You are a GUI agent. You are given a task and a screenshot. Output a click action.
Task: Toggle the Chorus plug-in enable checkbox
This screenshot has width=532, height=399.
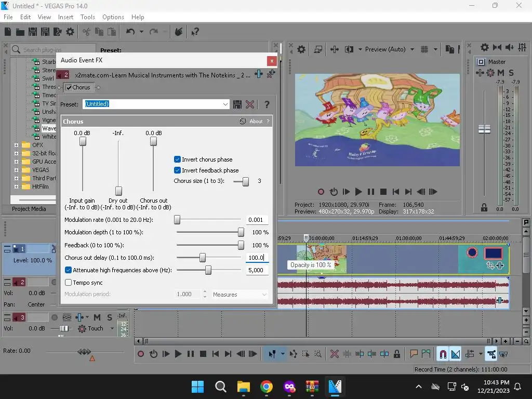coord(69,87)
